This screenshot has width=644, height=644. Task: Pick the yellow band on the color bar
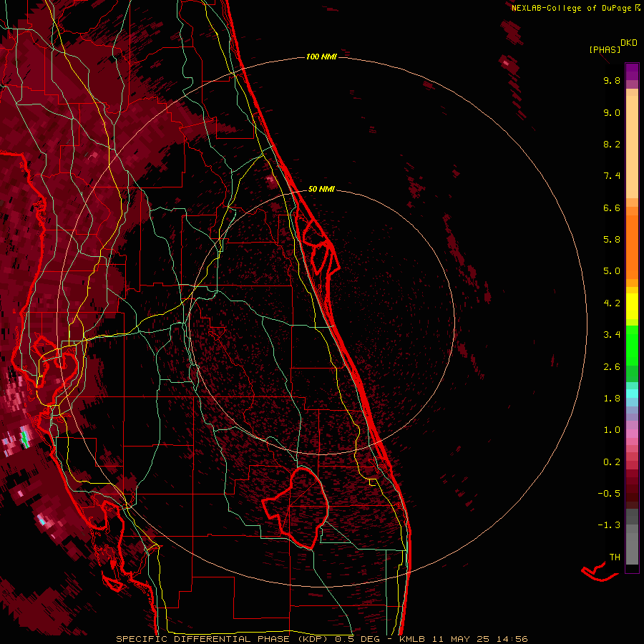tap(632, 306)
